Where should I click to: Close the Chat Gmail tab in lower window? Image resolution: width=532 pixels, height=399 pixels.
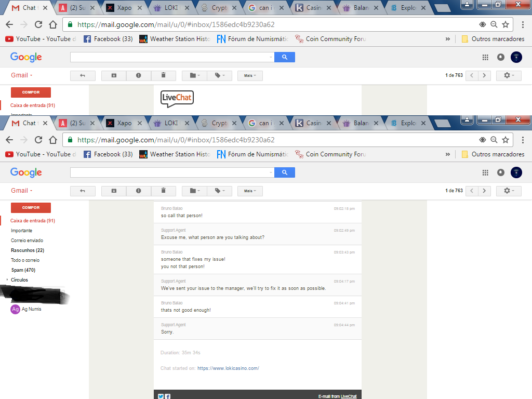pos(45,123)
